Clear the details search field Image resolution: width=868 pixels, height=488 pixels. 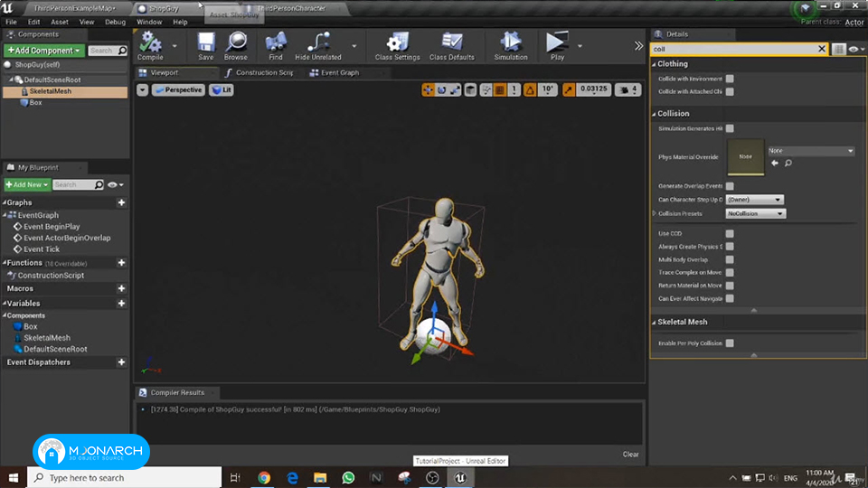pos(822,49)
